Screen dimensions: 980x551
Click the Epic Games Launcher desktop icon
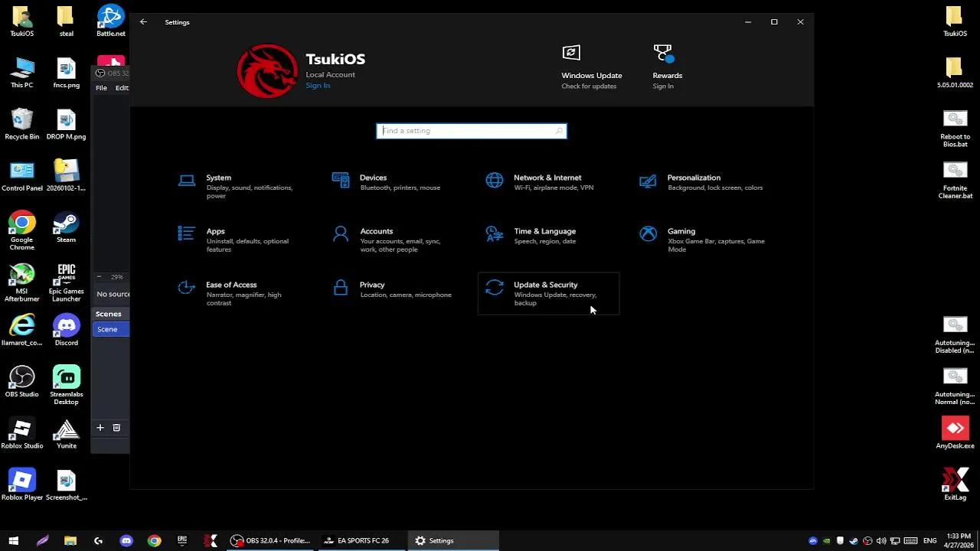pos(66,282)
